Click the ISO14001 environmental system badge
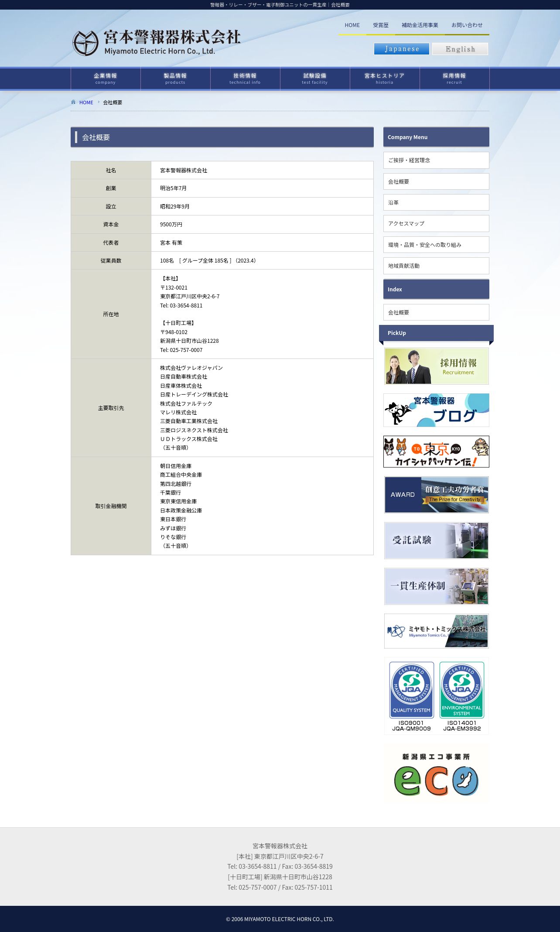This screenshot has width=560, height=932. 461,696
